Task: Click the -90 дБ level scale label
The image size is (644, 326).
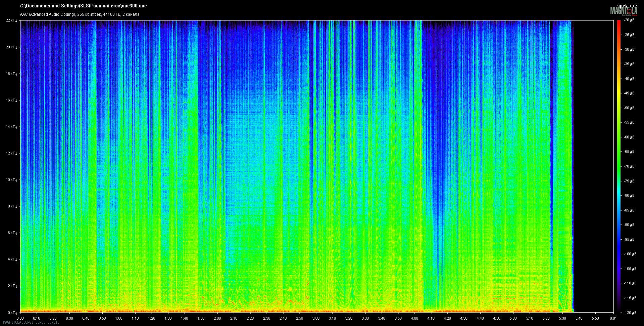Action: click(x=629, y=225)
